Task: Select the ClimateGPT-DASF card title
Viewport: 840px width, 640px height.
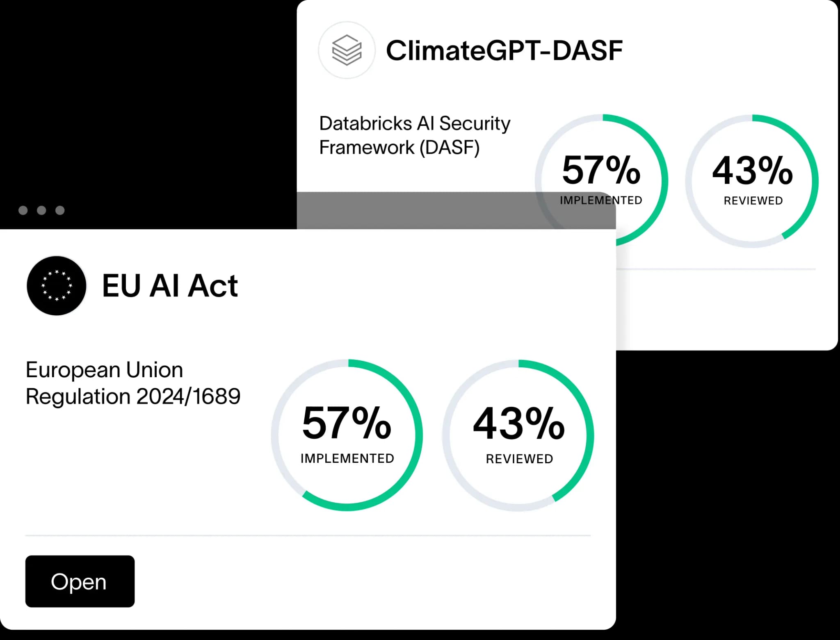Action: click(504, 51)
